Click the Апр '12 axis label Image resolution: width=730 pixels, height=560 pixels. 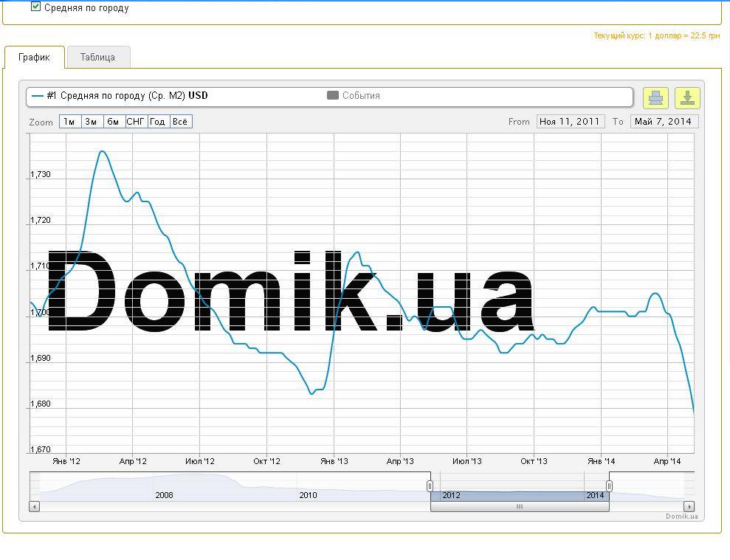133,461
